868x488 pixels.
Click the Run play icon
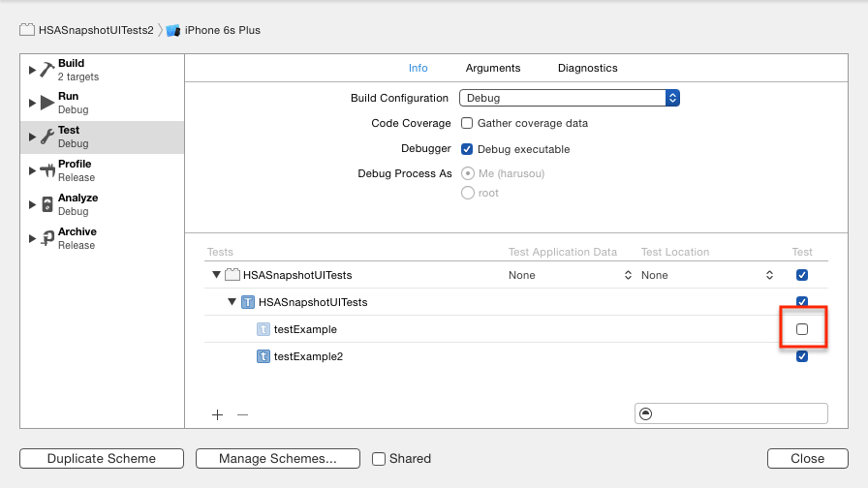click(x=46, y=103)
